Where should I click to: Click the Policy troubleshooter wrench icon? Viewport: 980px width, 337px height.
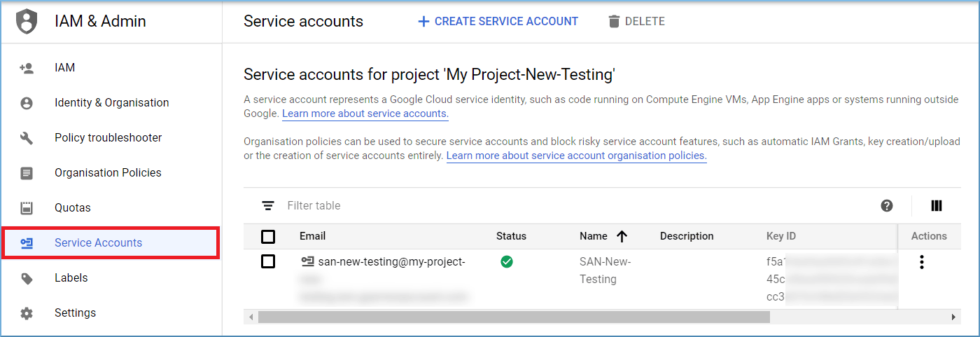point(27,138)
